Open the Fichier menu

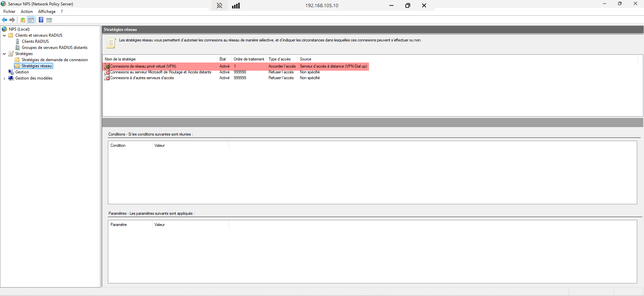[x=9, y=12]
